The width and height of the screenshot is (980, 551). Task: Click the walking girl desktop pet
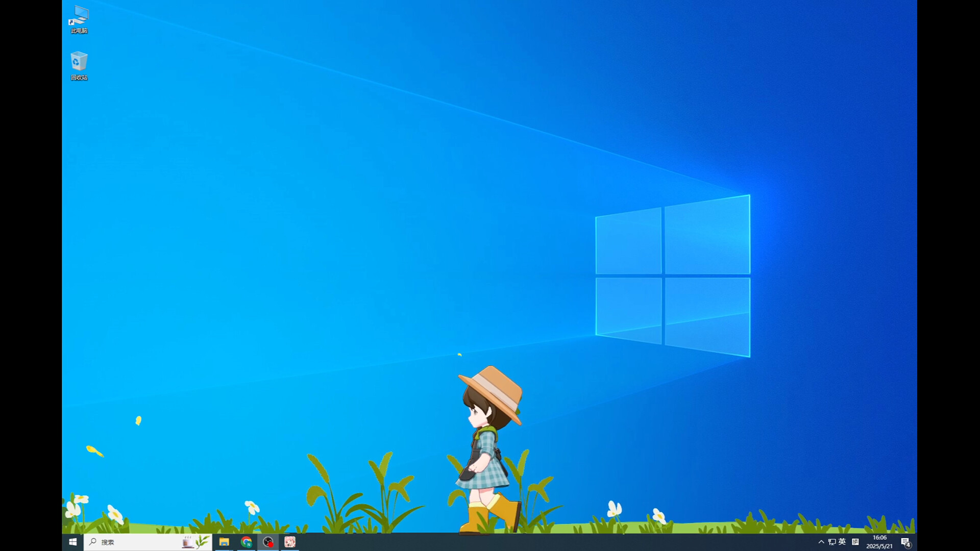click(x=490, y=449)
